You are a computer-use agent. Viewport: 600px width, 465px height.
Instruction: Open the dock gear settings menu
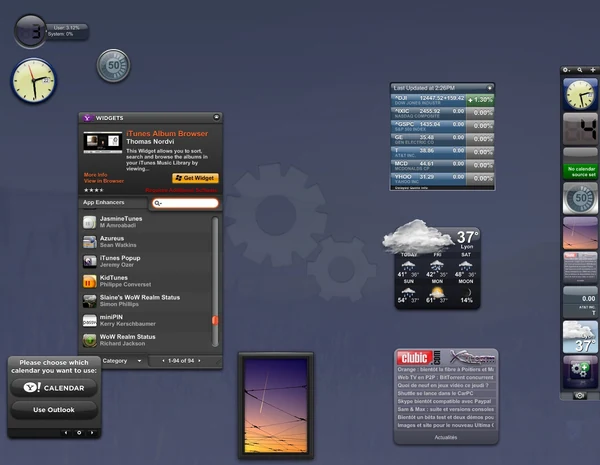tap(566, 70)
